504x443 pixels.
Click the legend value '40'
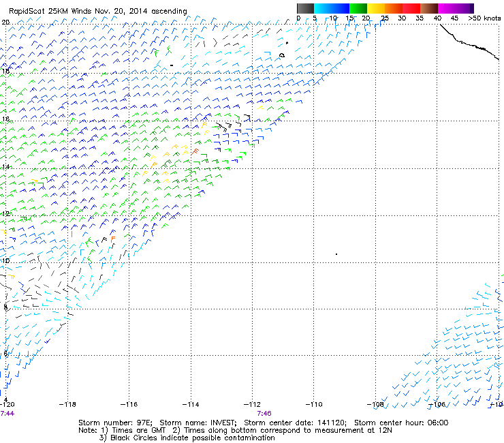point(437,18)
